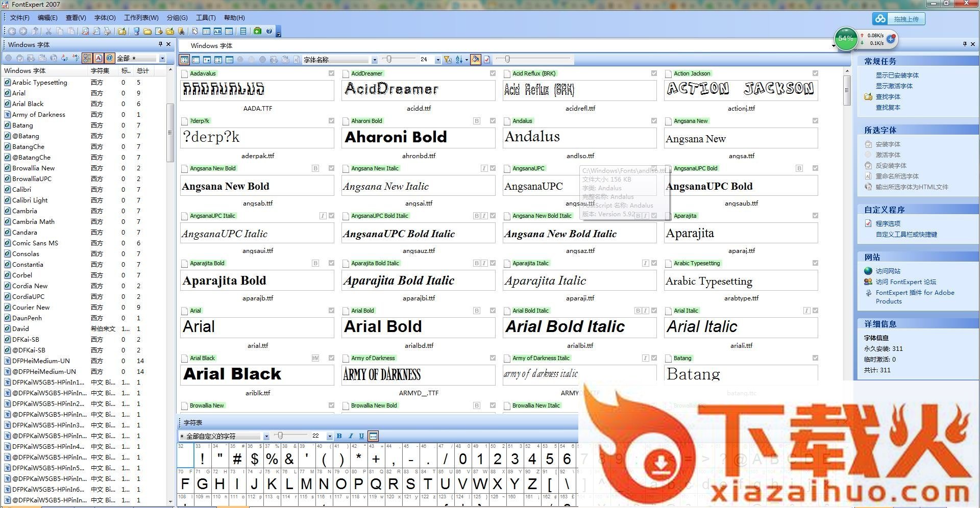Toggle checkbox for Batang font card
Screen dimensions: 980x508
pos(815,358)
